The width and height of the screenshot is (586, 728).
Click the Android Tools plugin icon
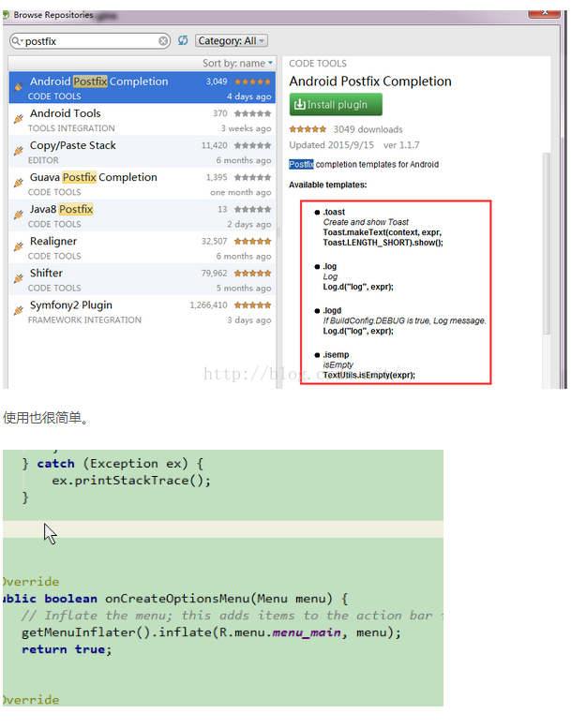pos(18,118)
